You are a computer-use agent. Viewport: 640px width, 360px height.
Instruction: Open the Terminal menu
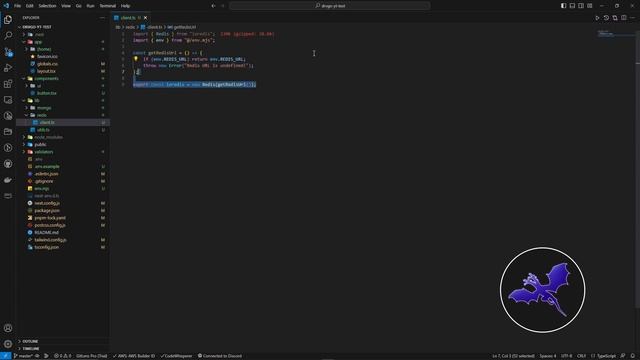[108, 6]
